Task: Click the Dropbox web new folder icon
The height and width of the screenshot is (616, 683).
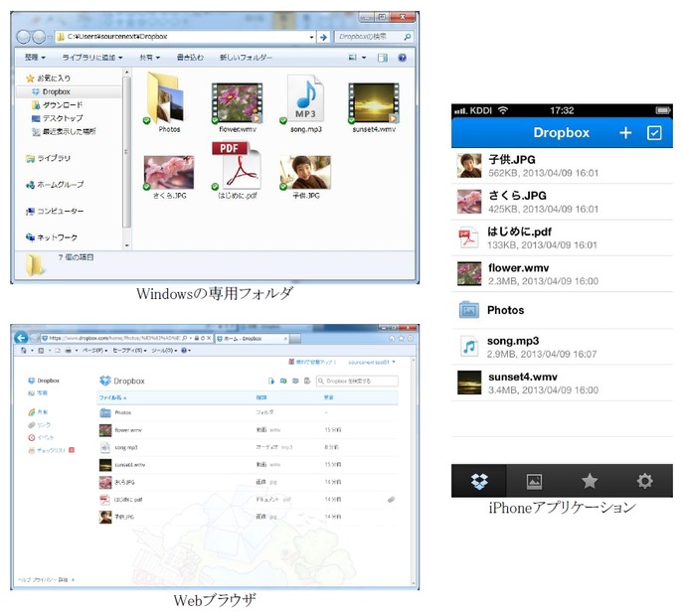Action: (x=283, y=381)
